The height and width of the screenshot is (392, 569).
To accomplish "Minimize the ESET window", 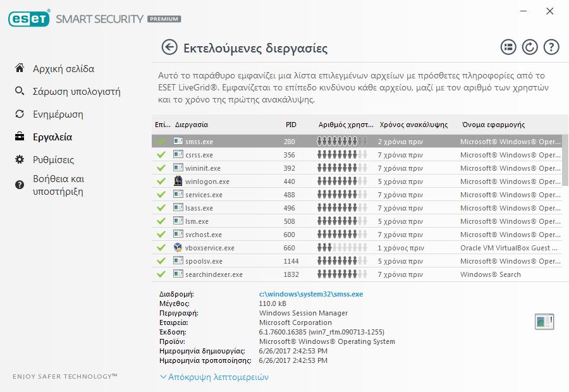I will (x=523, y=11).
